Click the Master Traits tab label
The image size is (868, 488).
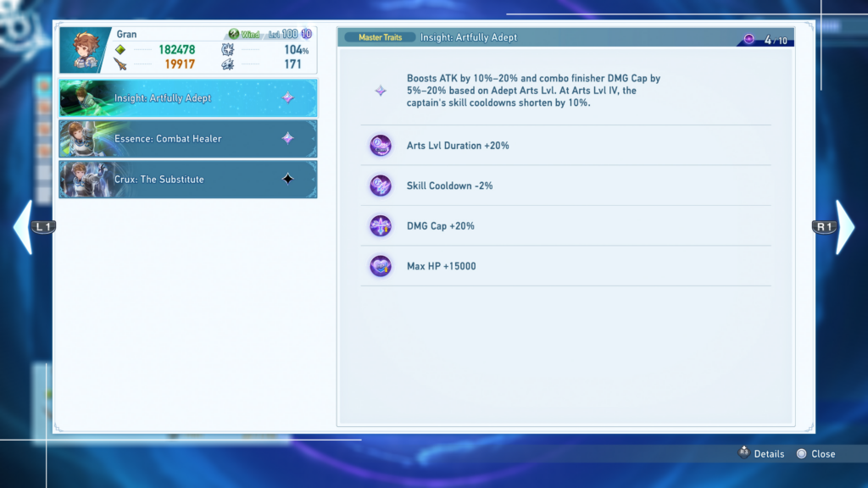pyautogui.click(x=381, y=37)
